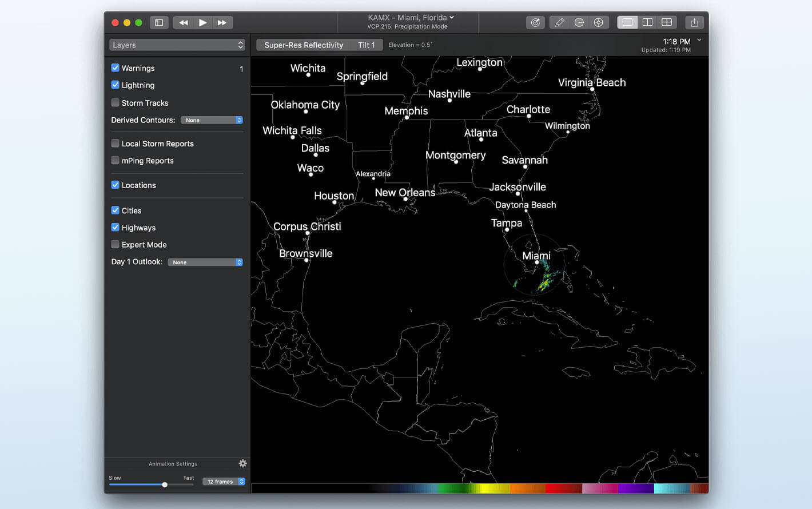This screenshot has height=509, width=812.
Task: Click the reflectivity color legend bar
Action: tap(480, 488)
